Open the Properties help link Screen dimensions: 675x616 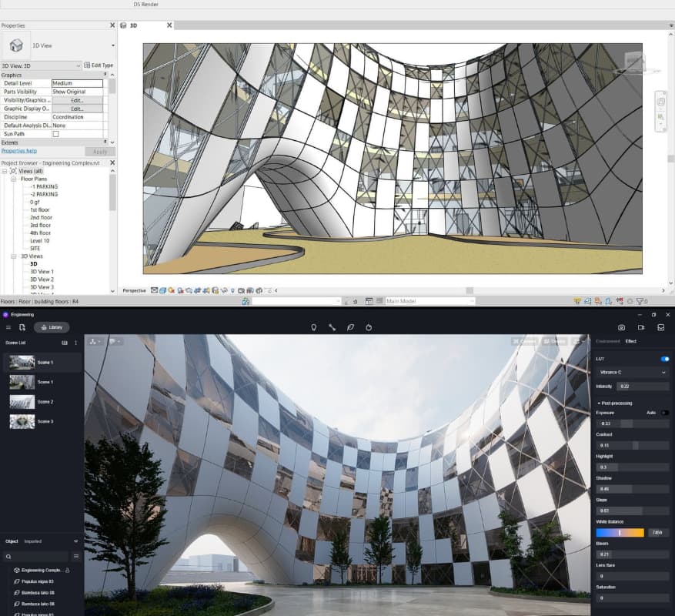coord(19,151)
